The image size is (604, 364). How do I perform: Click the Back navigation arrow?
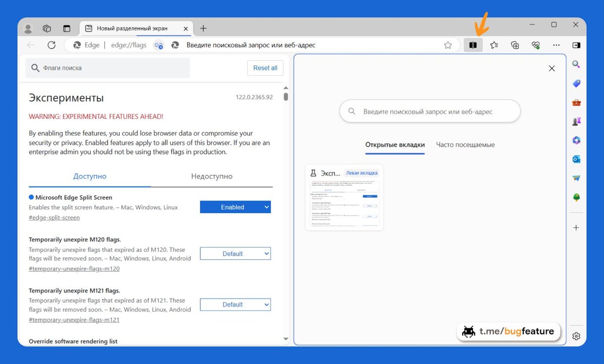tap(31, 45)
